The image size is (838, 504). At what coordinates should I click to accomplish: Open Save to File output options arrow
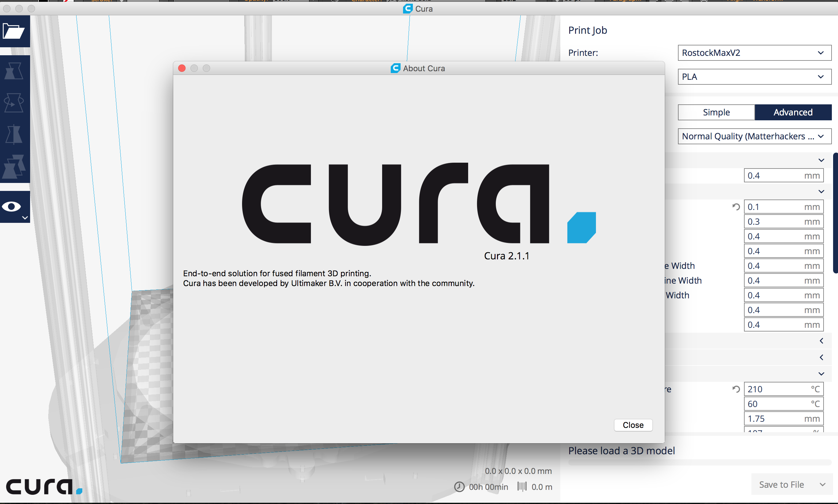822,484
